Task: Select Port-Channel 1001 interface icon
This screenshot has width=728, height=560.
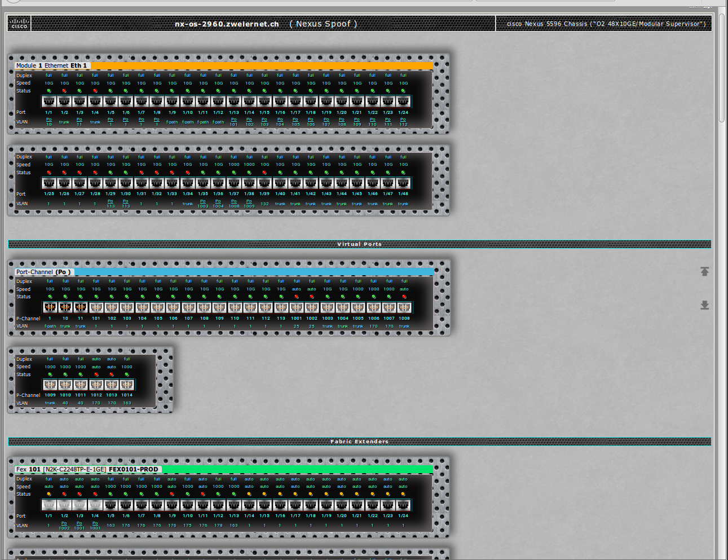Action: [x=297, y=307]
